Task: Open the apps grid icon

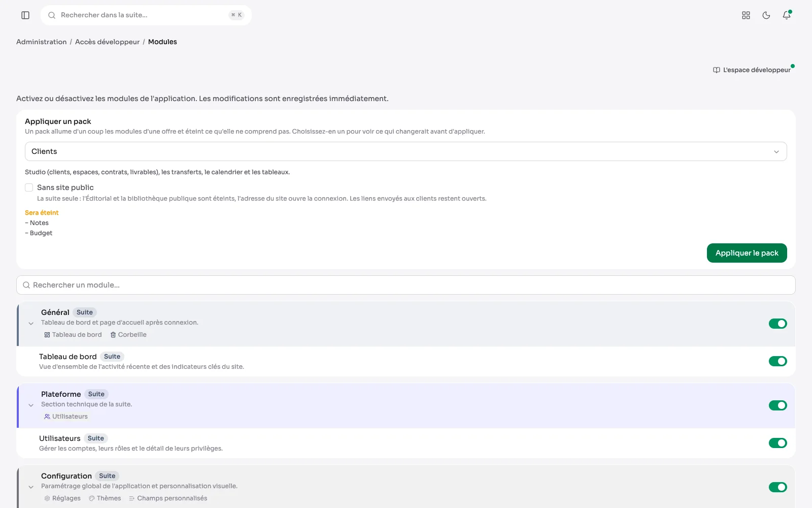Action: (746, 15)
